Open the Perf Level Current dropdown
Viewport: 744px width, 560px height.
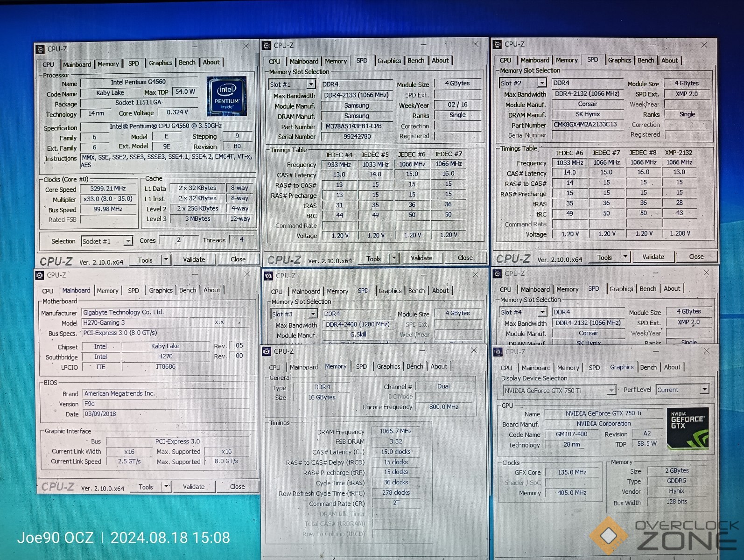705,389
